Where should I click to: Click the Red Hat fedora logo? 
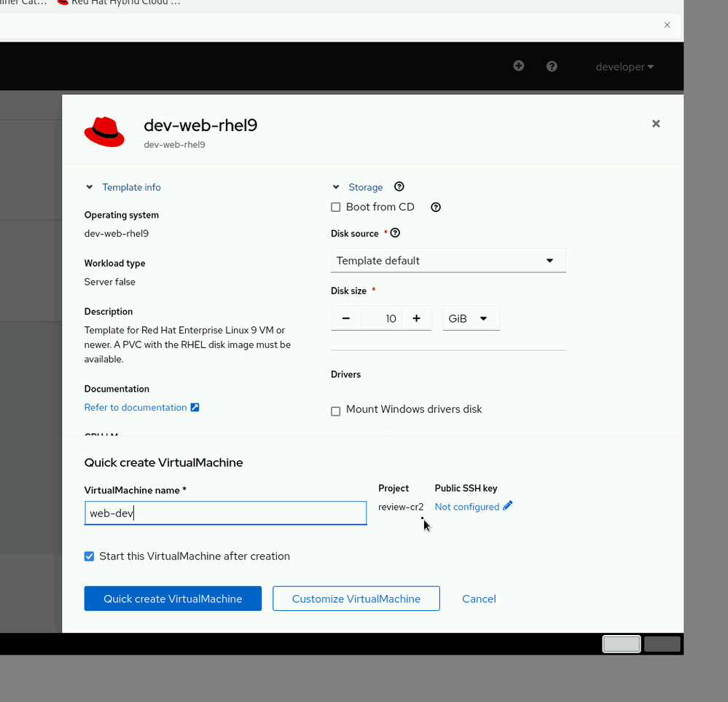104,131
